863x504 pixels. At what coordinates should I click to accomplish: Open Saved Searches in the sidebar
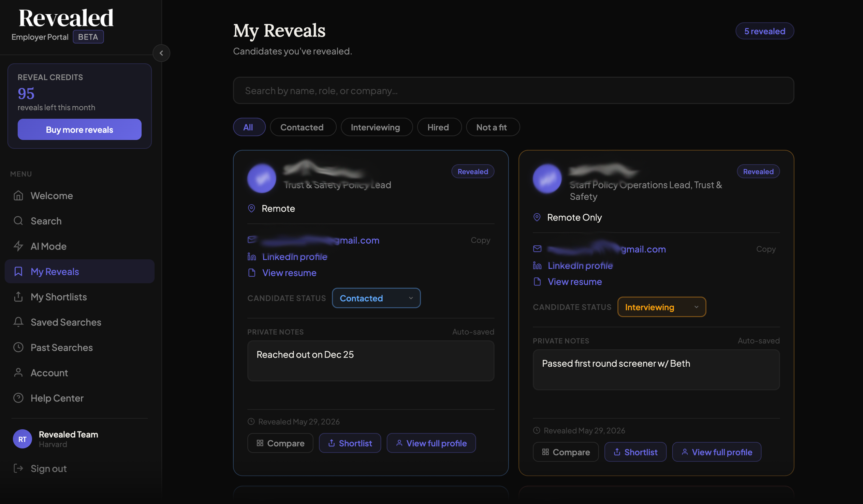point(79,322)
